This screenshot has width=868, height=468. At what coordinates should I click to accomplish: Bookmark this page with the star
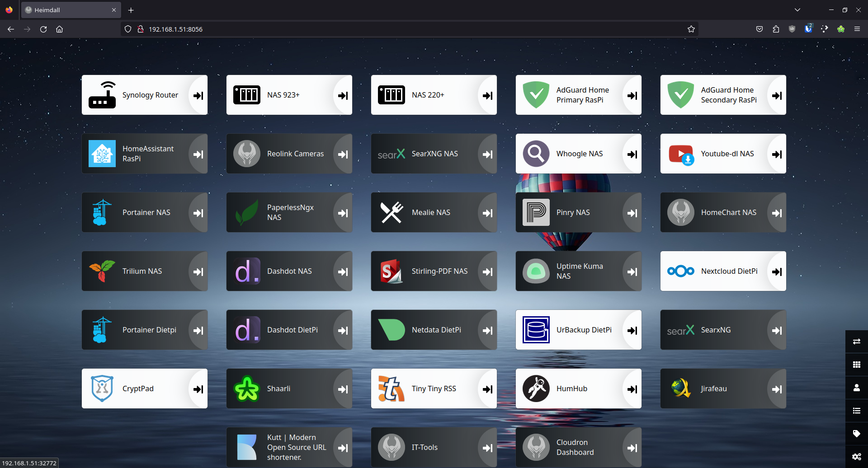(691, 29)
